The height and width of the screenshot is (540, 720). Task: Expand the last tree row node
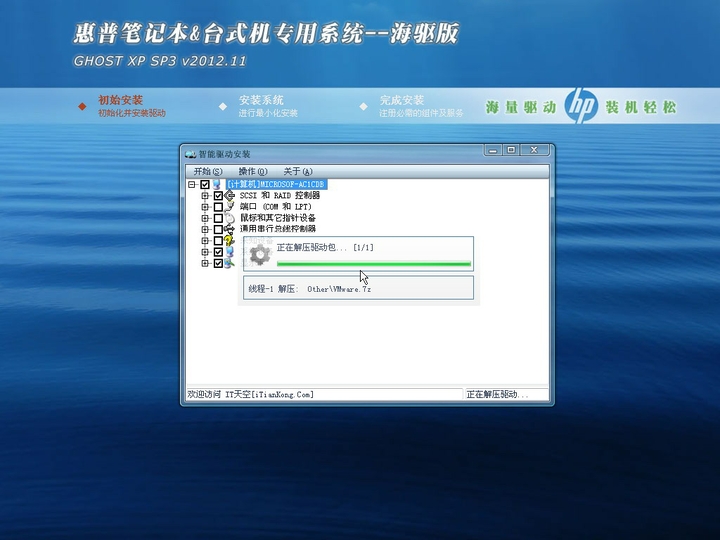coord(205,263)
